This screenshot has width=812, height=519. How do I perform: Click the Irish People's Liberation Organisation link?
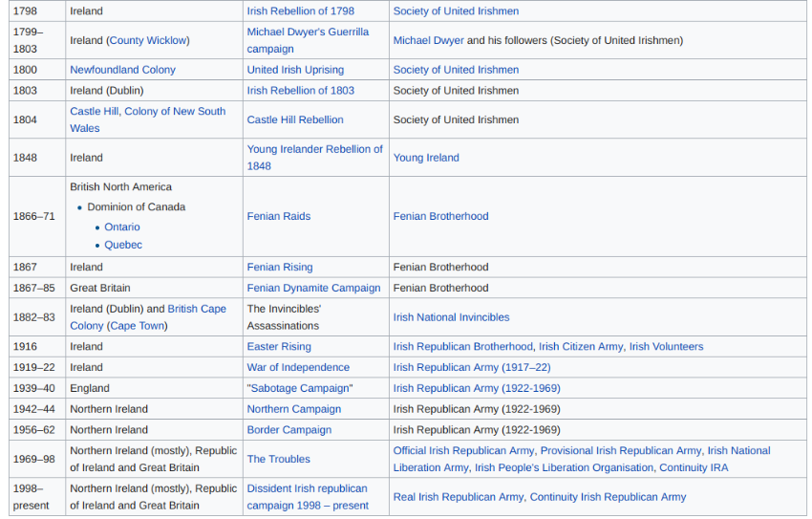[564, 467]
